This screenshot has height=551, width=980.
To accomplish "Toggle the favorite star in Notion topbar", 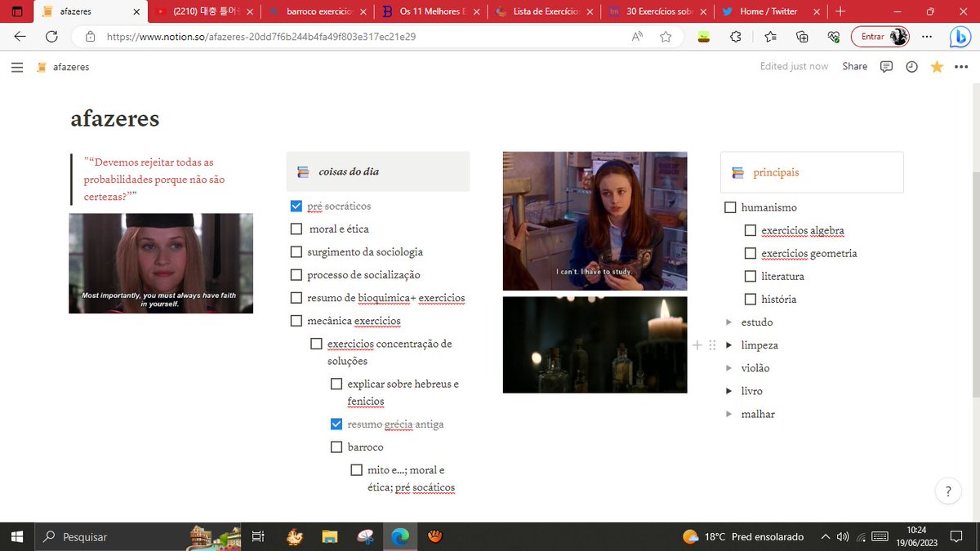I will tap(937, 67).
